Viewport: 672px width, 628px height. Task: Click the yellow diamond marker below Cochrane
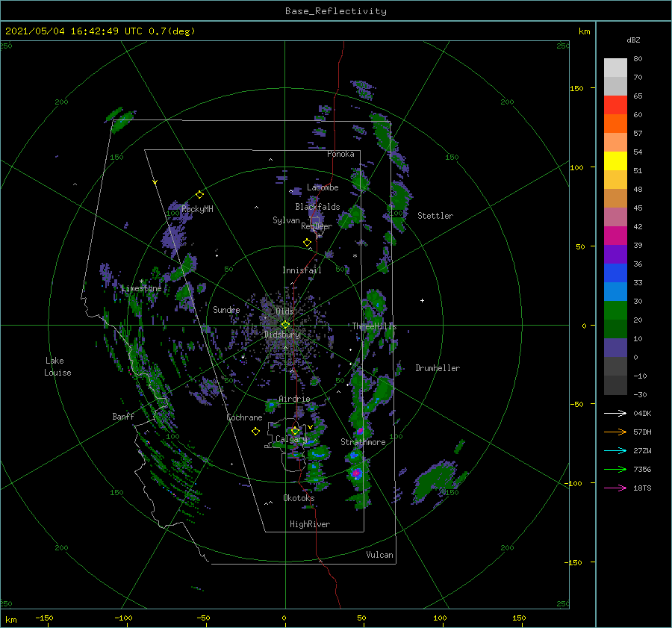255,432
